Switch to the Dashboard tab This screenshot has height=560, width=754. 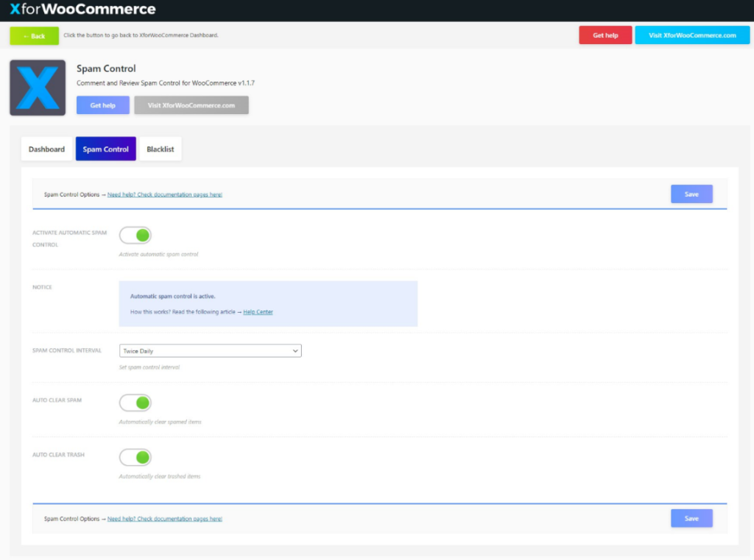[46, 149]
